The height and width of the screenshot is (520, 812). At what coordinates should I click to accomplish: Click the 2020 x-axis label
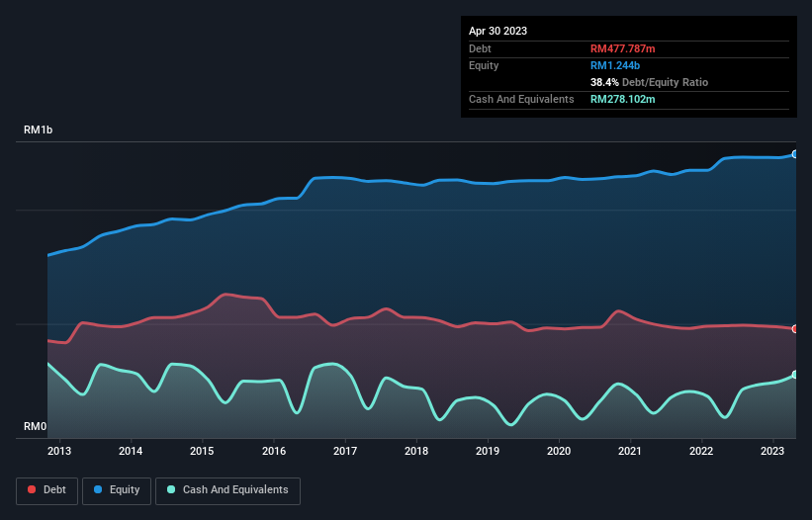559,451
